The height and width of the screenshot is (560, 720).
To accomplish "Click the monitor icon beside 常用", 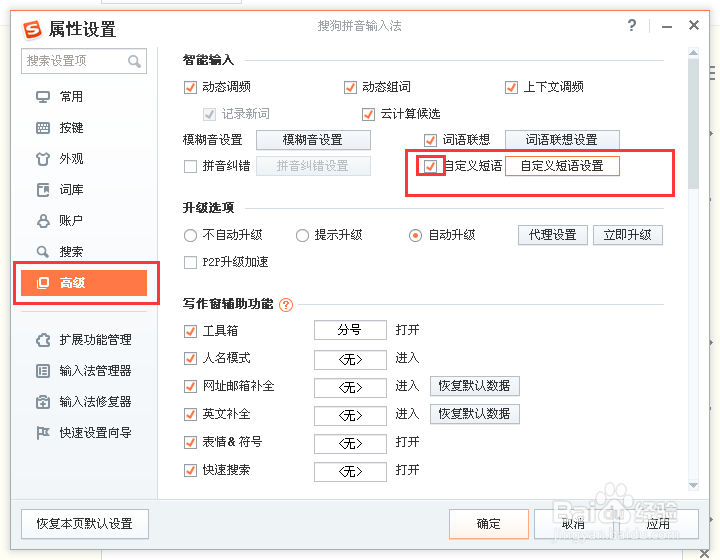I will tap(43, 97).
